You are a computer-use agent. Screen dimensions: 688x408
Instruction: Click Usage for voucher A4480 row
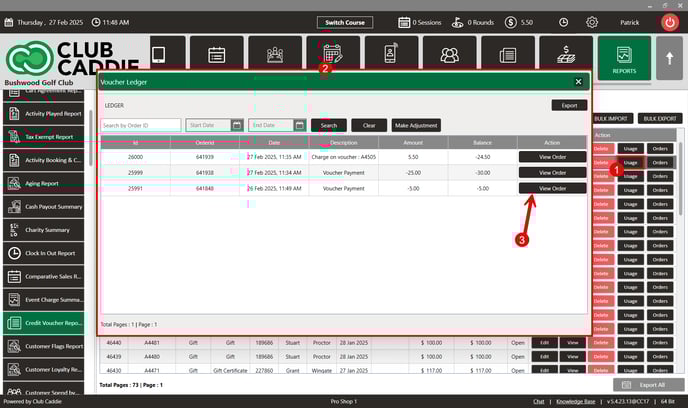pyautogui.click(x=631, y=357)
